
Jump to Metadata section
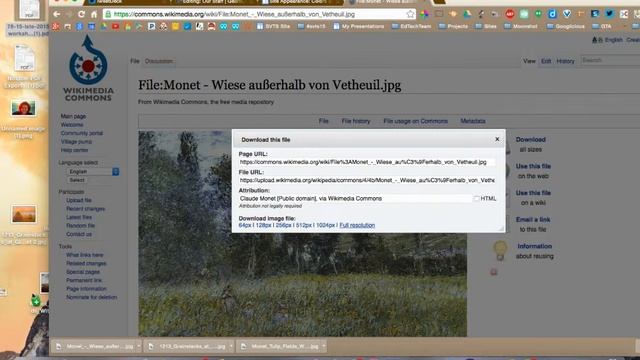click(473, 121)
